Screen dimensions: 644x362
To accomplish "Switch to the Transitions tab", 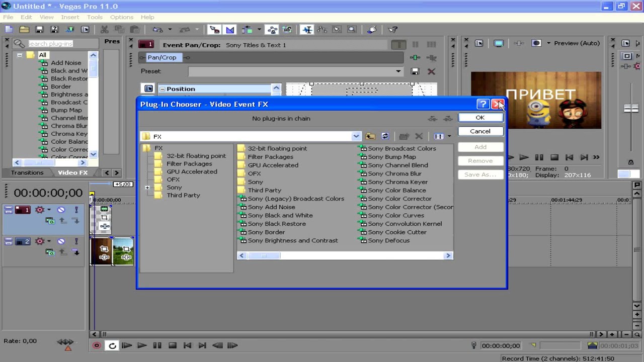I will (x=27, y=172).
